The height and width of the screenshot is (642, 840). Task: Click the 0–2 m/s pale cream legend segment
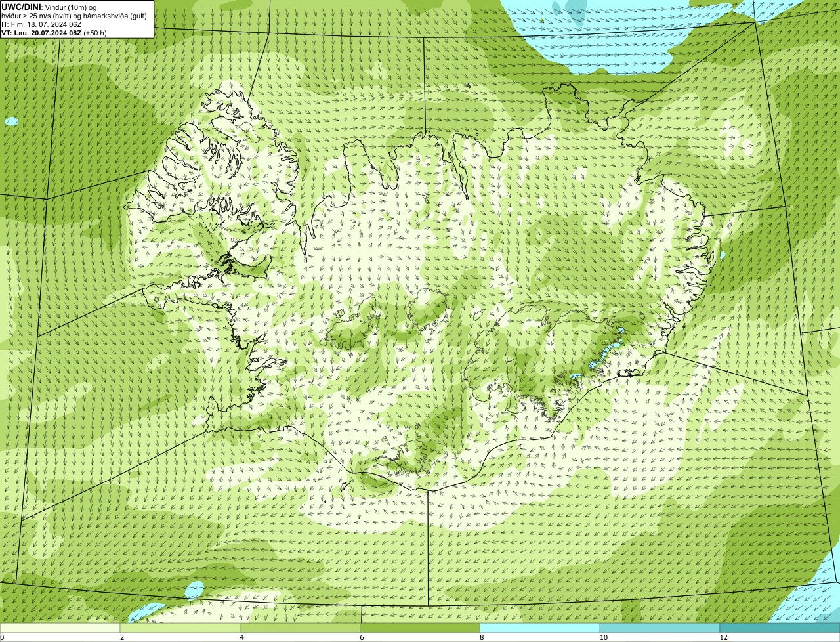click(x=60, y=628)
